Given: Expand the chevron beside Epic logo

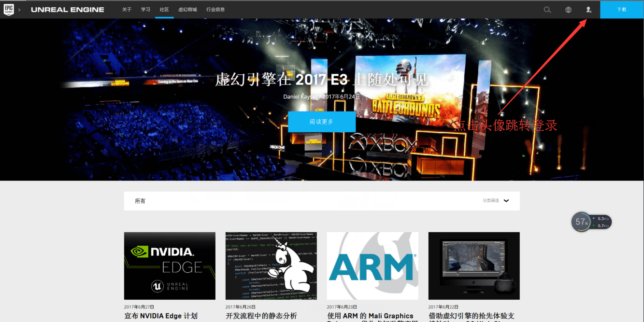Looking at the screenshot, I should pyautogui.click(x=19, y=10).
